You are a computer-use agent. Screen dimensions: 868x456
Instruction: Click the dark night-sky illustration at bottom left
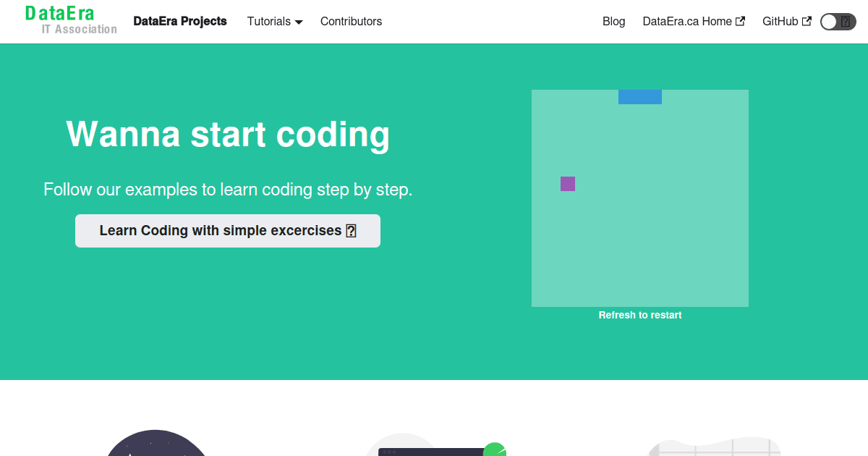click(x=156, y=445)
